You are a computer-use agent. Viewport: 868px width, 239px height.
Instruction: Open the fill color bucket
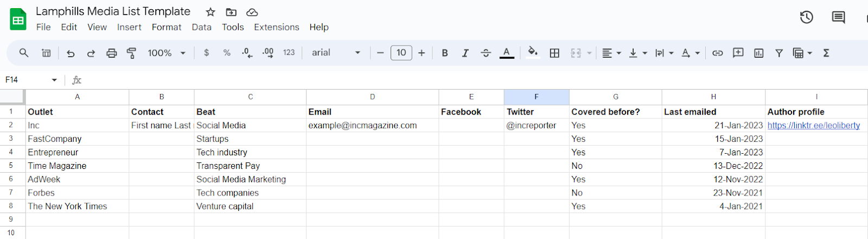click(x=533, y=52)
